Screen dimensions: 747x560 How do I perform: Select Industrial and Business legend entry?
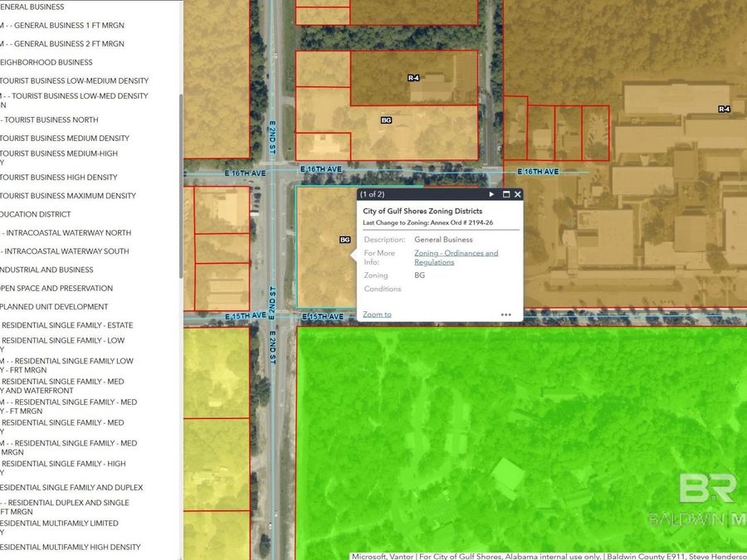46,270
